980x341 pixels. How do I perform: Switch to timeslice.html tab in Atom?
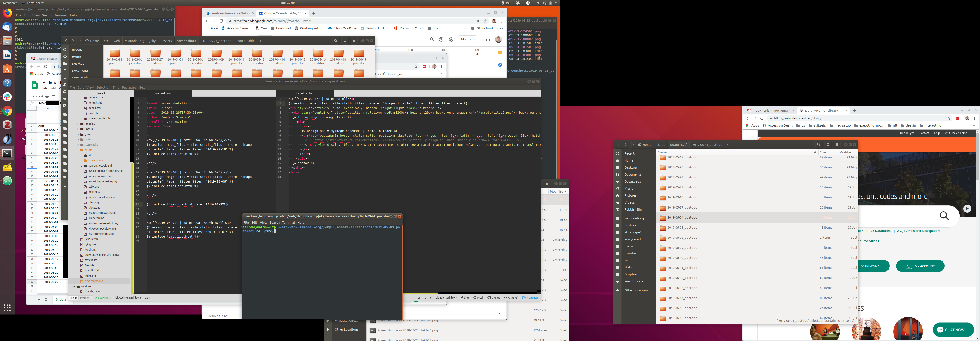tap(304, 93)
